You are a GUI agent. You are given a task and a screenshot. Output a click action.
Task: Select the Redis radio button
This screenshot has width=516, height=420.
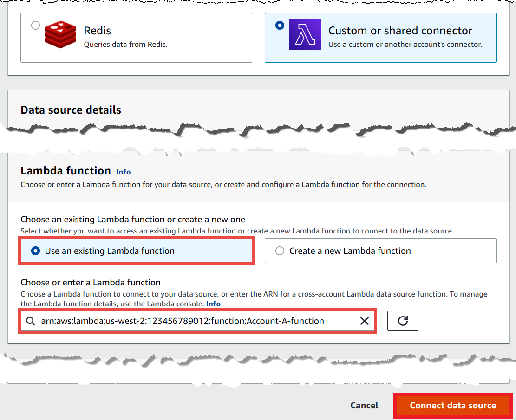[35, 26]
